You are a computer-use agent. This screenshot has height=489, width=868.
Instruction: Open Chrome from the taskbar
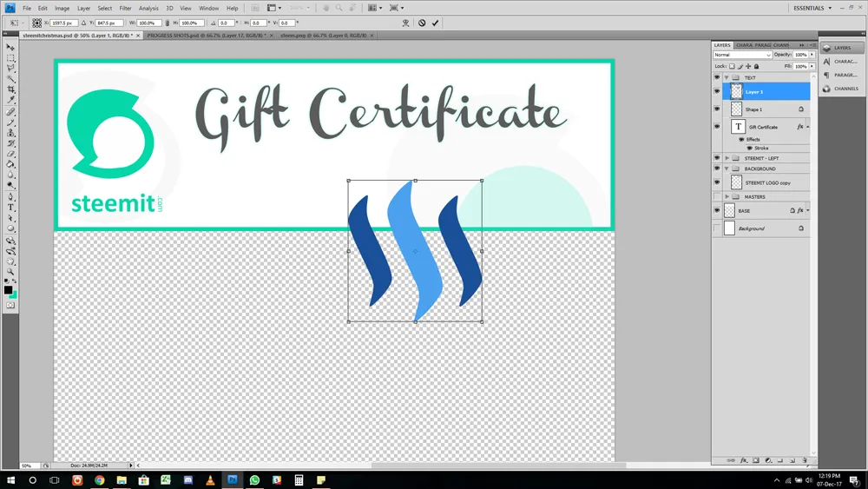tap(100, 480)
